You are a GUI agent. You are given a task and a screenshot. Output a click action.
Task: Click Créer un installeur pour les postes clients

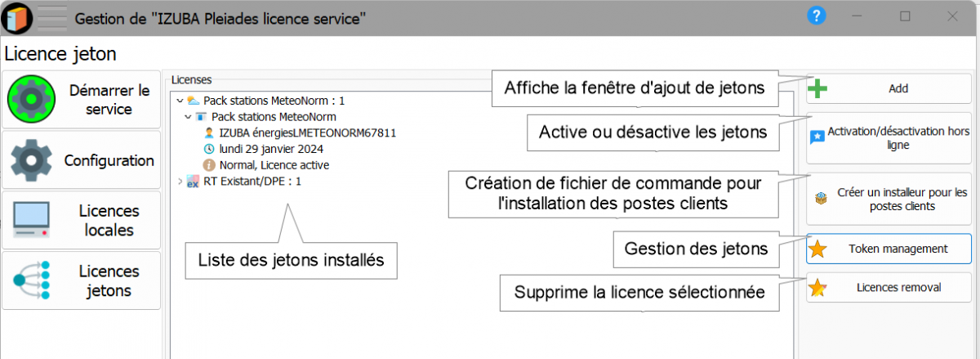pos(889,199)
